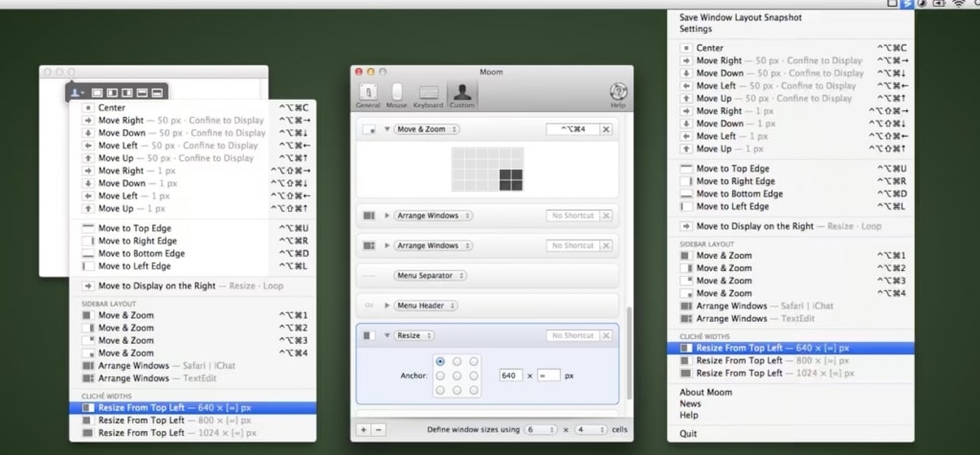Click the full-screen zoom icon in palette
980x455 pixels.
click(x=97, y=93)
